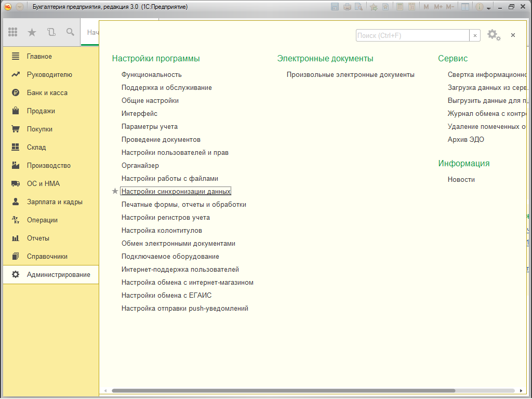Expand the arrow next to info icon

point(488,8)
